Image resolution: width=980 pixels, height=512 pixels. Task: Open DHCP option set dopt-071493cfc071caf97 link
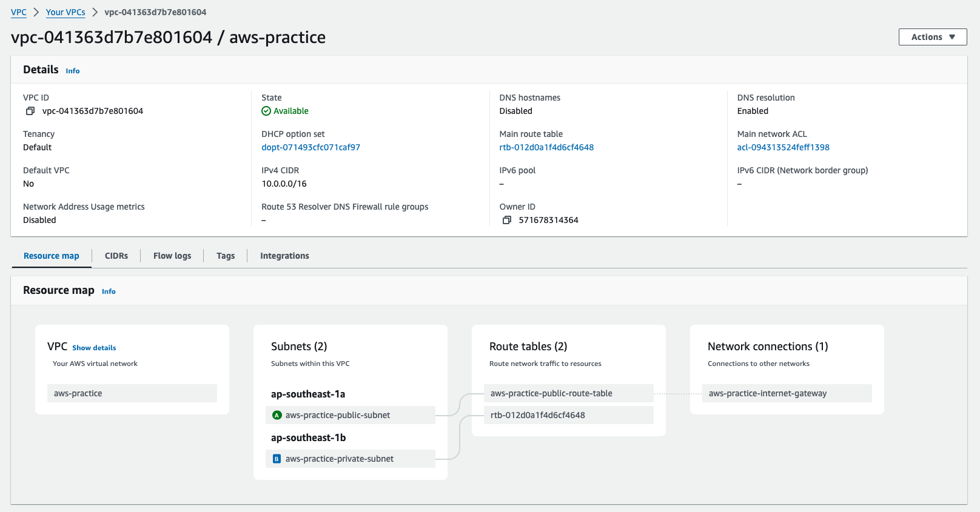tap(311, 147)
